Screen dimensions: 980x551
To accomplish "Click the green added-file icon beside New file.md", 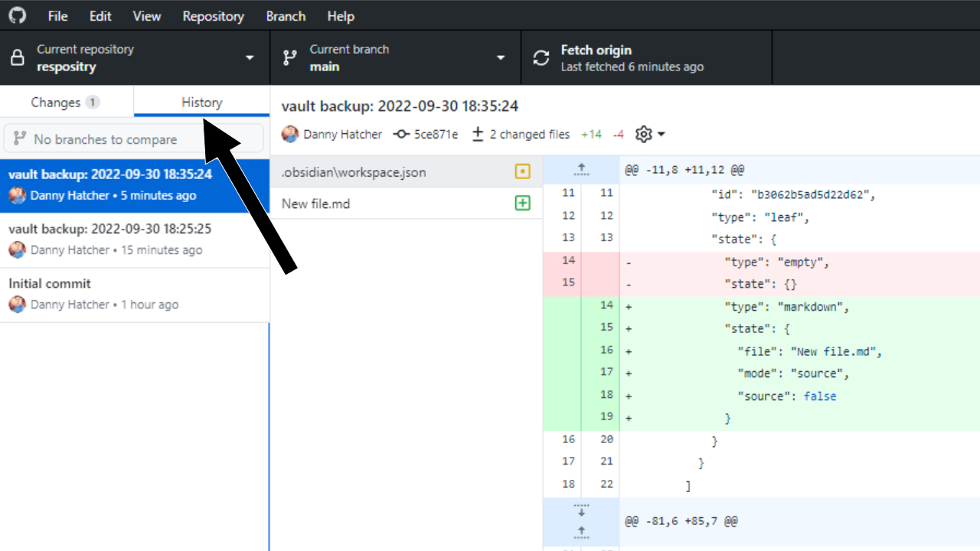I will coord(522,203).
